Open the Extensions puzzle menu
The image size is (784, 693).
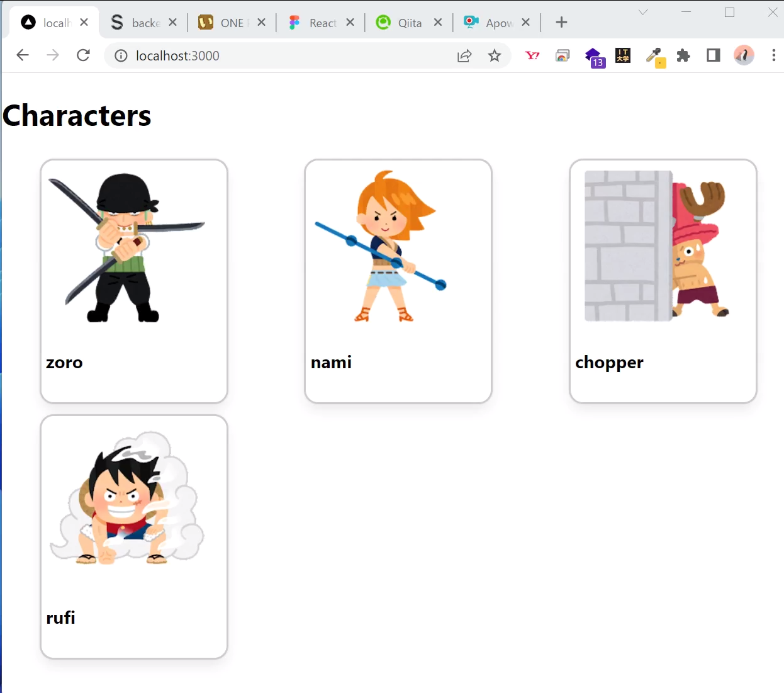pos(683,56)
